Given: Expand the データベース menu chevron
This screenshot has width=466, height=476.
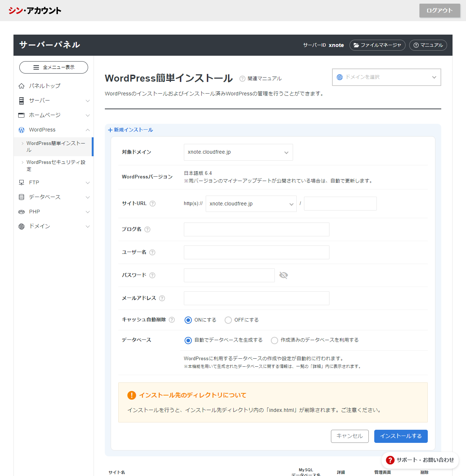Looking at the screenshot, I should coord(88,197).
